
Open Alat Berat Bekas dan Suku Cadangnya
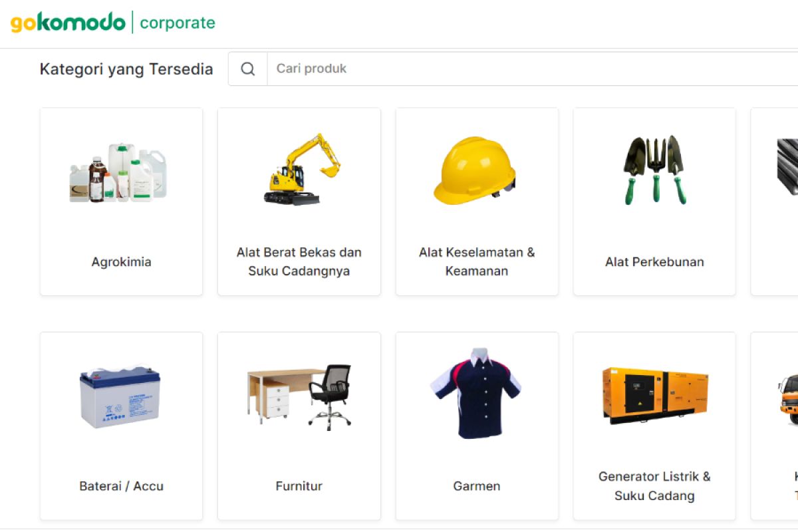click(299, 261)
